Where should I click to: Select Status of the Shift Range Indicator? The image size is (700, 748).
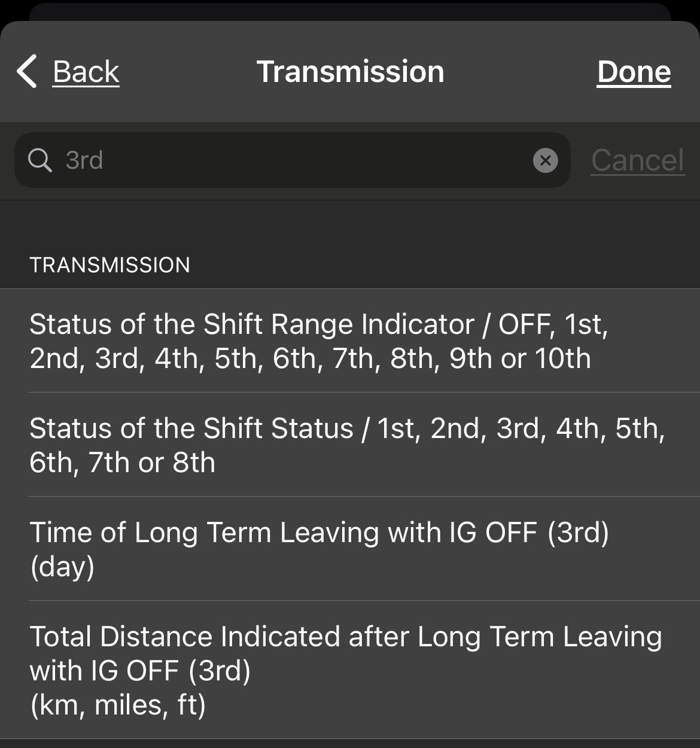click(350, 340)
